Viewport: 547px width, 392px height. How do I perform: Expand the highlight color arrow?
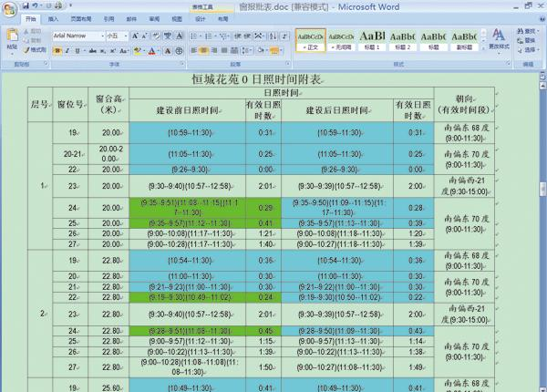coord(144,51)
